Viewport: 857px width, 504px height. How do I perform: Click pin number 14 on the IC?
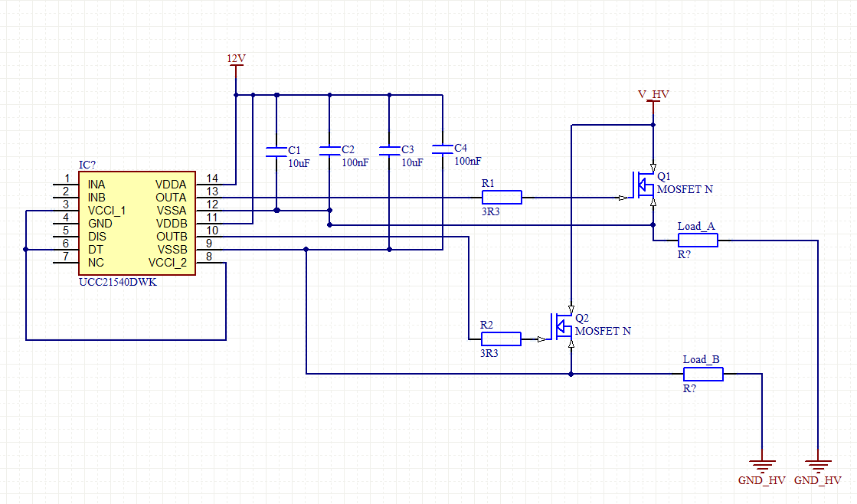pos(213,178)
